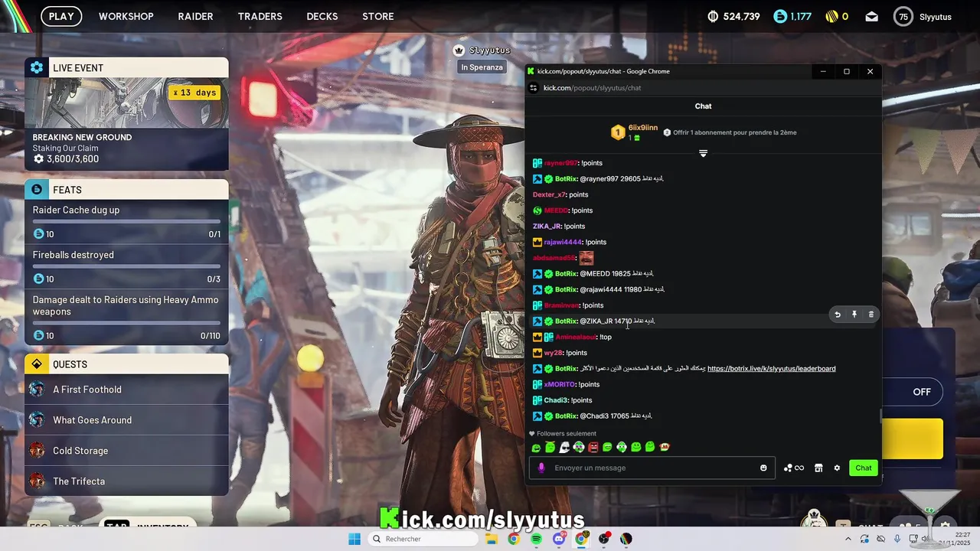Click the LIVE EVENT gear icon
Viewport: 980px width, 551px height.
[37, 67]
